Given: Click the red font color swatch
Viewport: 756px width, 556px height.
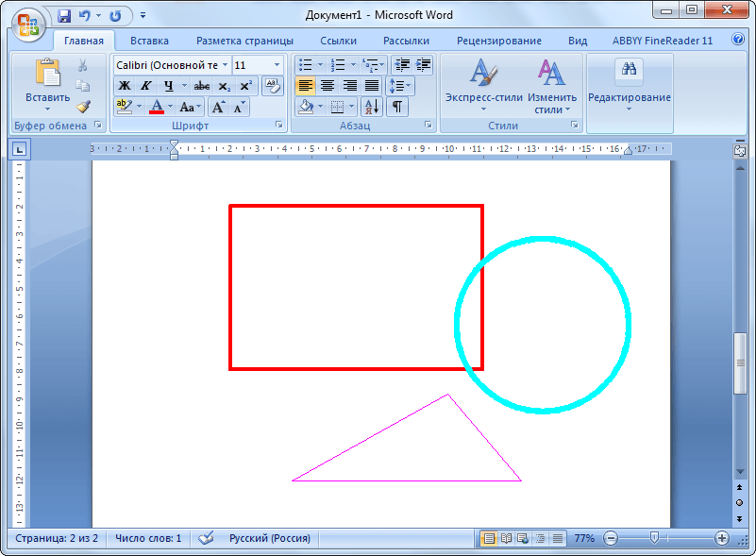Looking at the screenshot, I should click(x=157, y=107).
